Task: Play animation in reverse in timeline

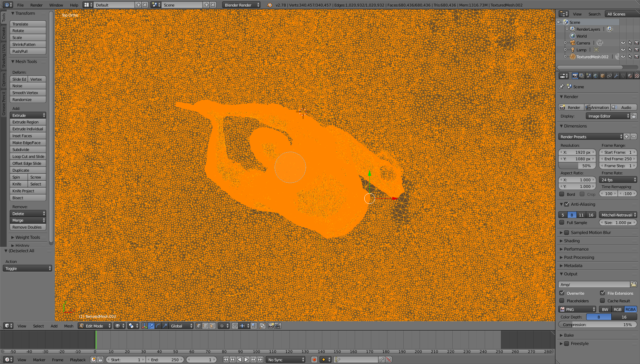Action: [239, 360]
